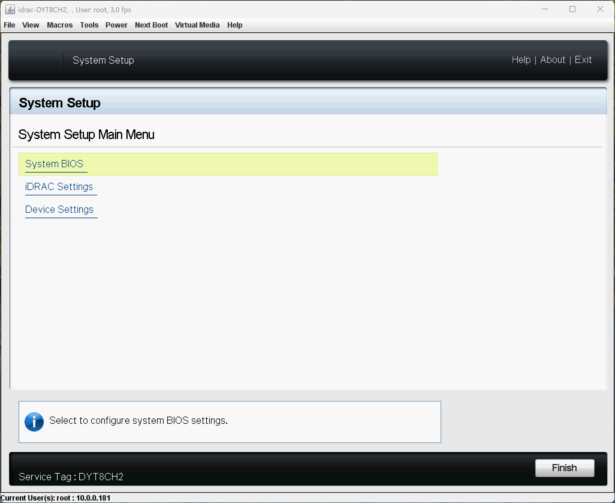
Task: Open the Tools menu
Action: click(89, 25)
